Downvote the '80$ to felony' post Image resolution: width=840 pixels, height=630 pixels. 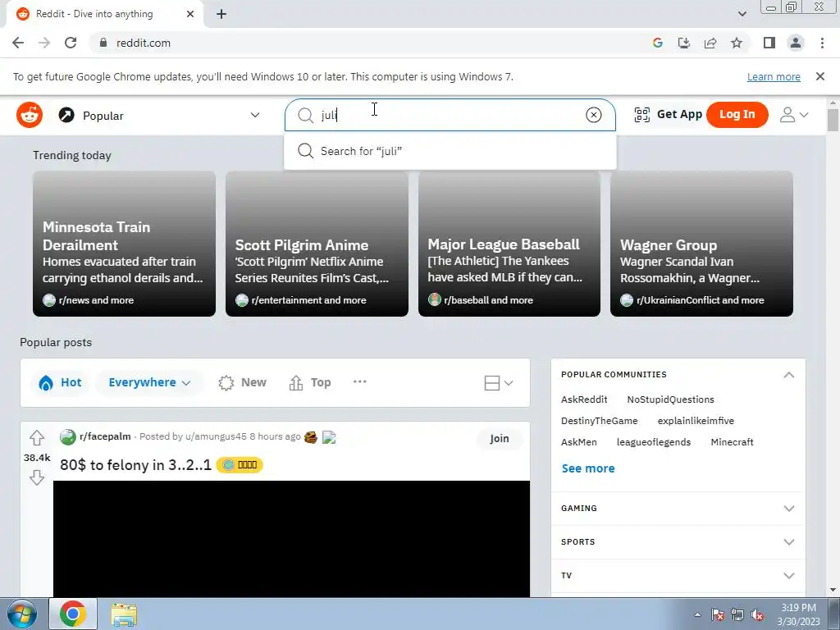(36, 477)
